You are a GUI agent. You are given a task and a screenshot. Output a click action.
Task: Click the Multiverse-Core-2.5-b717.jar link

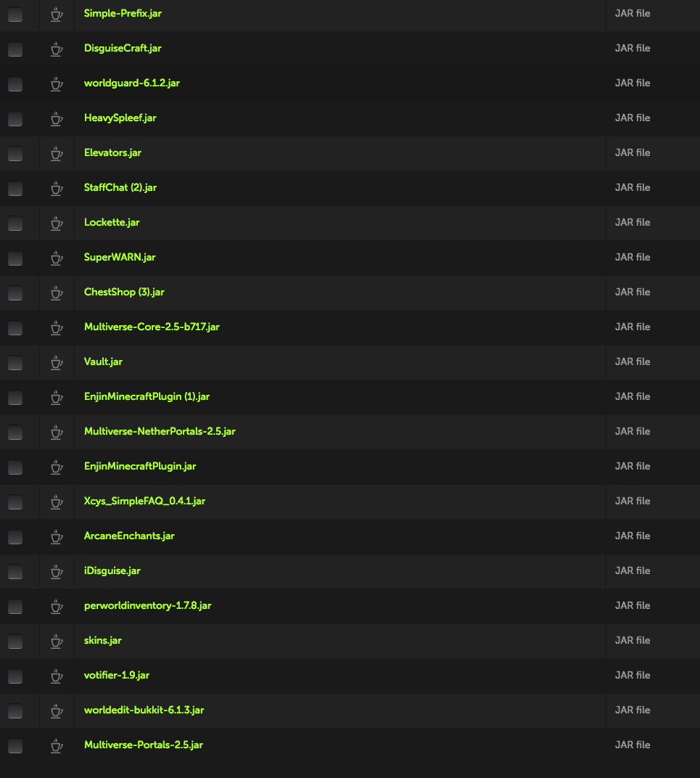(x=152, y=327)
